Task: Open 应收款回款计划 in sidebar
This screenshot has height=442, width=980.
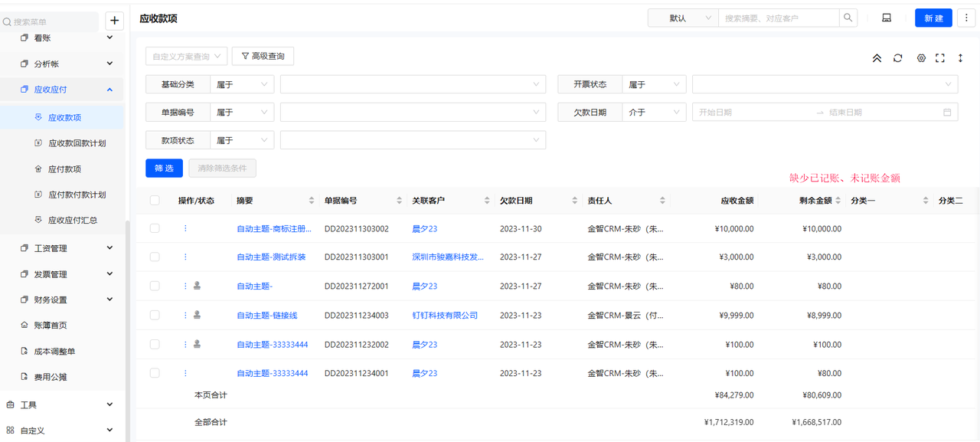Action: pyautogui.click(x=77, y=142)
